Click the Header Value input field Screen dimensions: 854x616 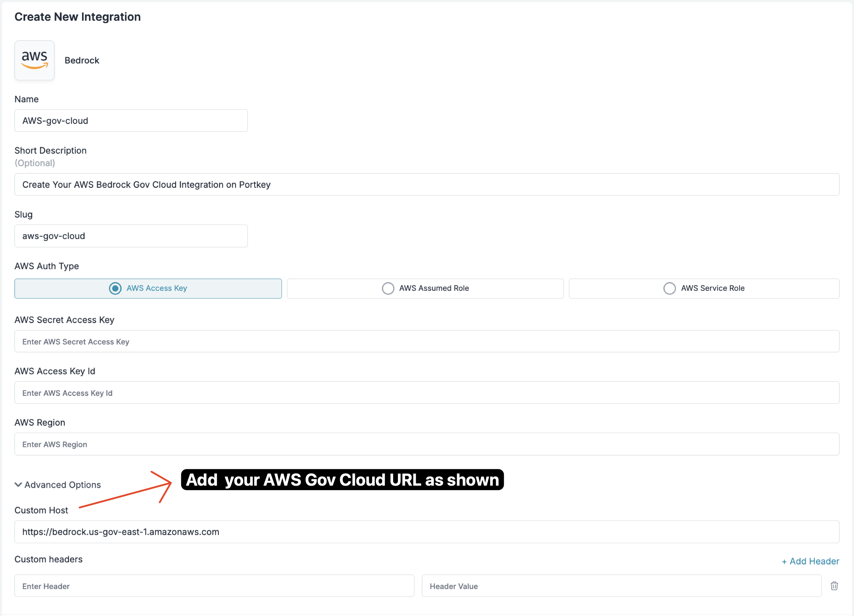pos(621,586)
